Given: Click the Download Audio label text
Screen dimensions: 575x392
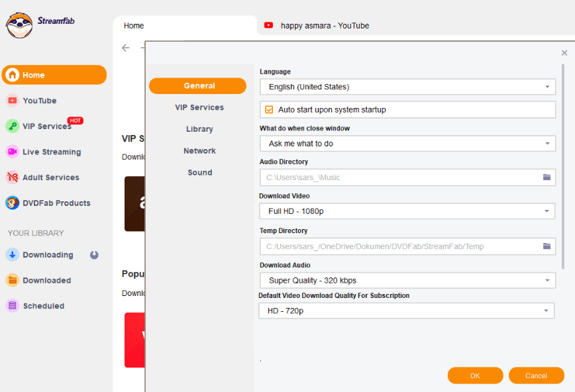Looking at the screenshot, I should (285, 265).
